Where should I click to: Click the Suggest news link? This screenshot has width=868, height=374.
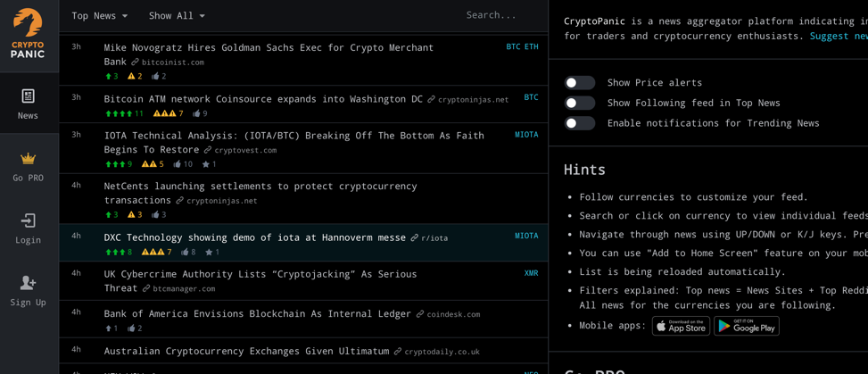[x=838, y=37]
